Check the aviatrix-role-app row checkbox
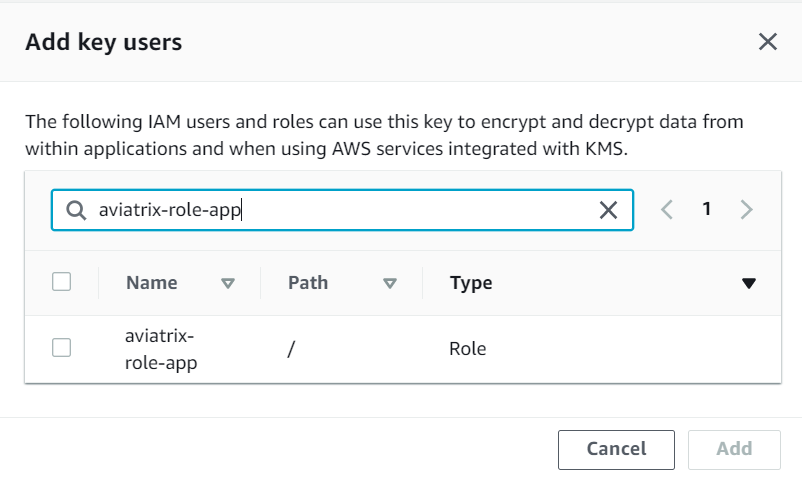The image size is (802, 482). tap(61, 347)
